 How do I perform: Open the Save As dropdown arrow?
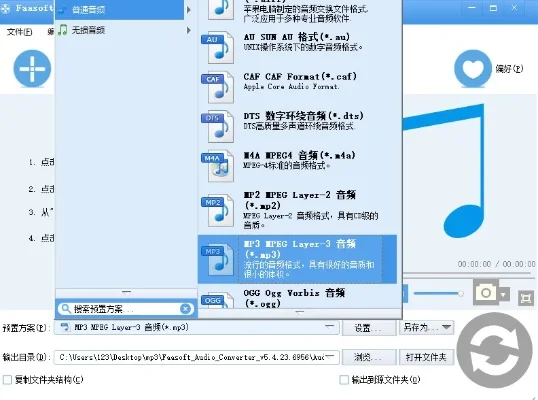point(446,327)
